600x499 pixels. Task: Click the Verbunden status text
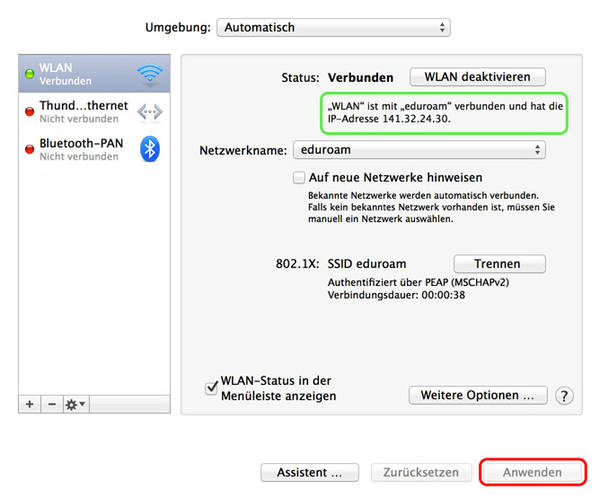tap(360, 78)
